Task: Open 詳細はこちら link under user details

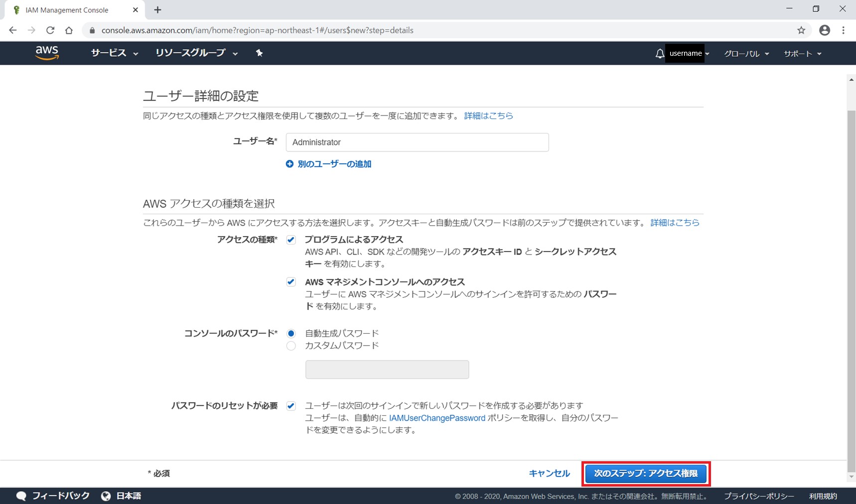Action: (x=489, y=116)
